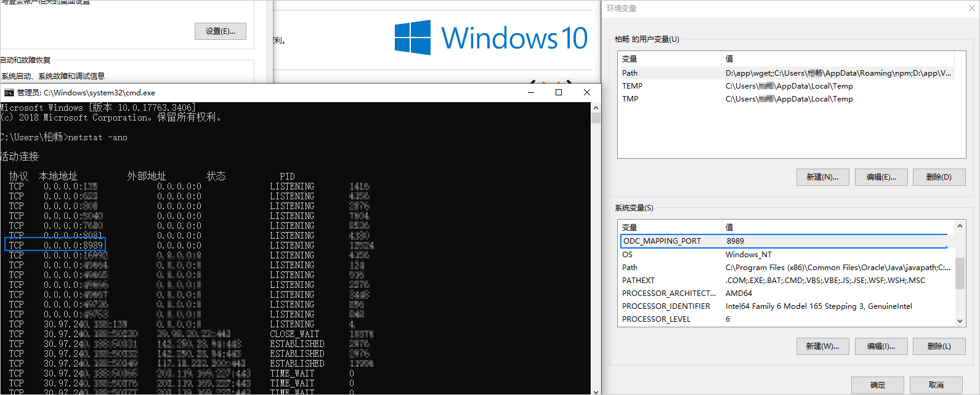Click 删除(L) for system variables
This screenshot has height=395, width=980.
[939, 346]
